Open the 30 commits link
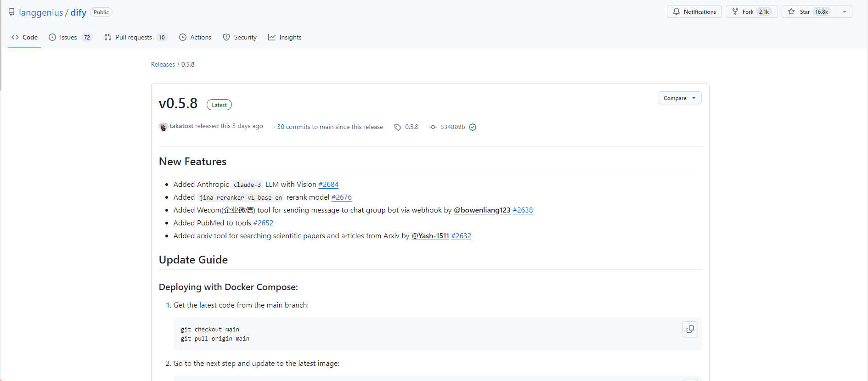868x381 pixels. coord(293,127)
